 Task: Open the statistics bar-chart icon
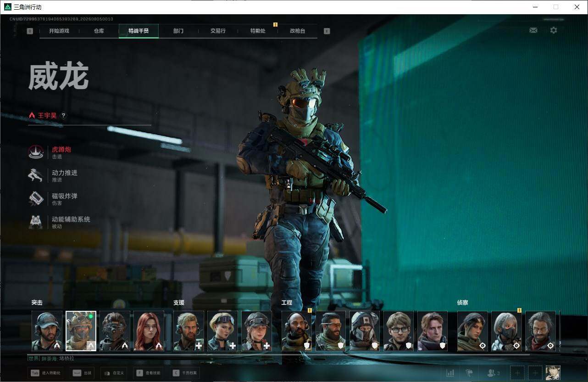click(x=450, y=373)
